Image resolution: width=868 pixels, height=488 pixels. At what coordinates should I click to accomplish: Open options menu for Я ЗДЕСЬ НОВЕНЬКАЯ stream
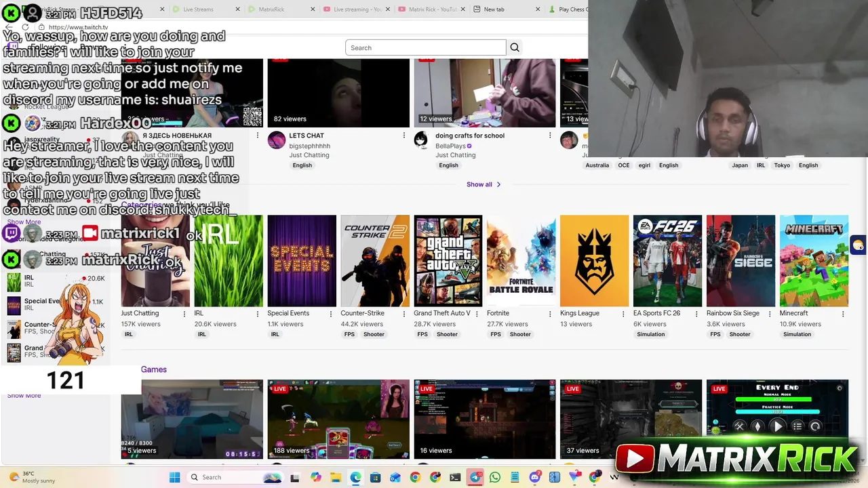pyautogui.click(x=258, y=136)
